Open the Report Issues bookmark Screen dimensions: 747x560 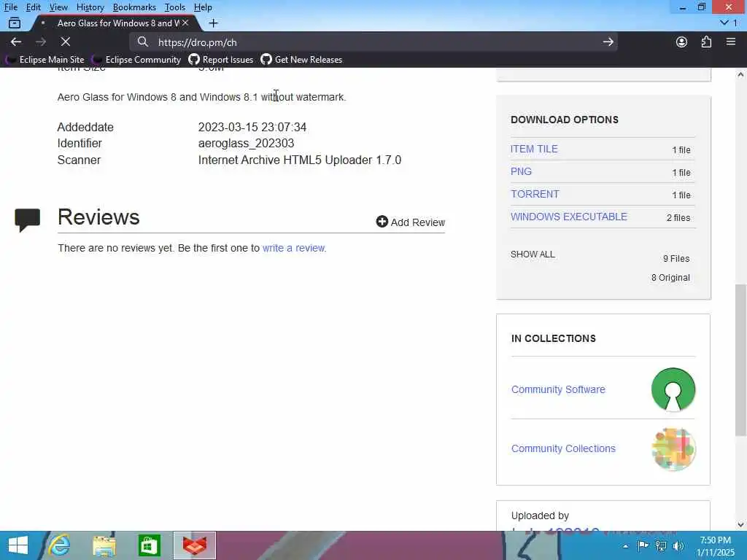coord(221,60)
